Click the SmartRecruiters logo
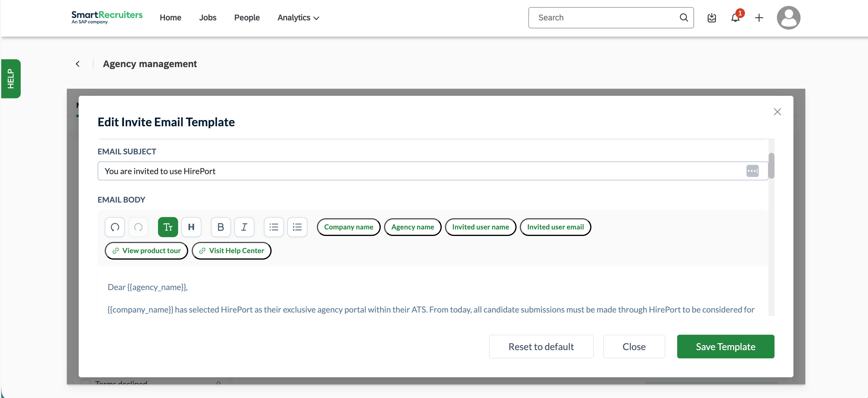Screen dimensions: 868x398 [107, 17]
